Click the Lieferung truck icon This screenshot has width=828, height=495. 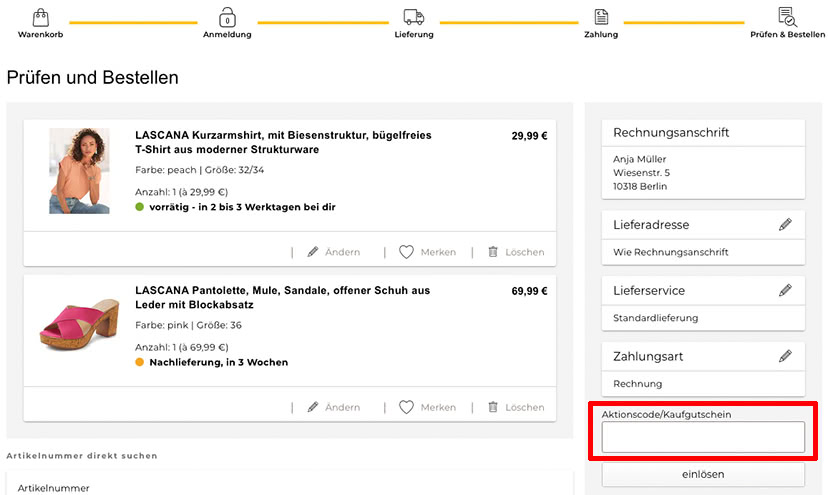tap(413, 17)
